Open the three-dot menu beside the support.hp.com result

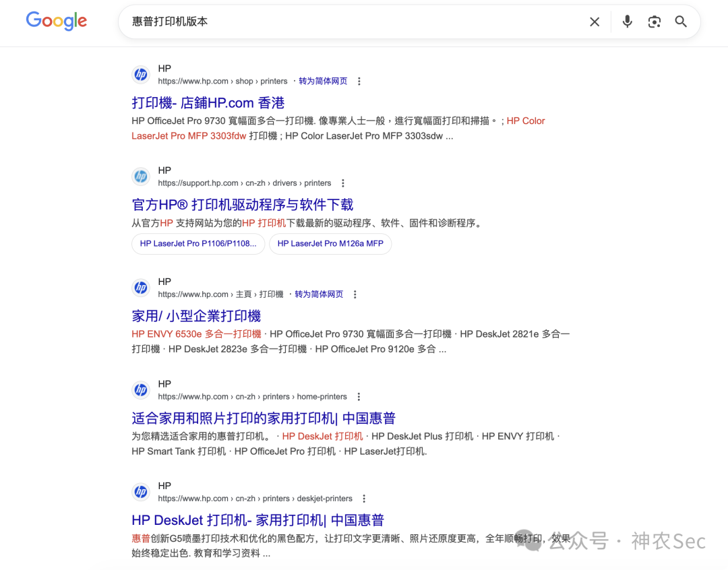(343, 183)
